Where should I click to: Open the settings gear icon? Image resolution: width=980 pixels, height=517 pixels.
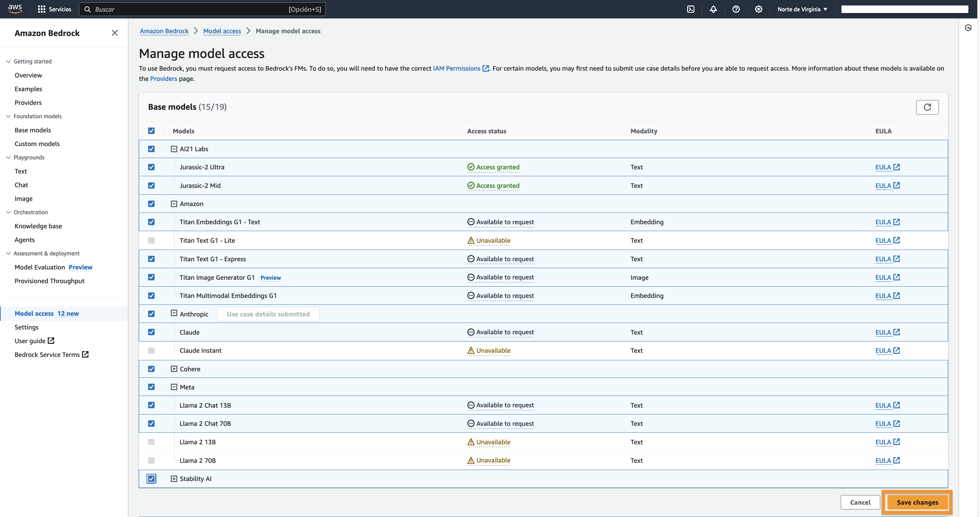click(758, 9)
